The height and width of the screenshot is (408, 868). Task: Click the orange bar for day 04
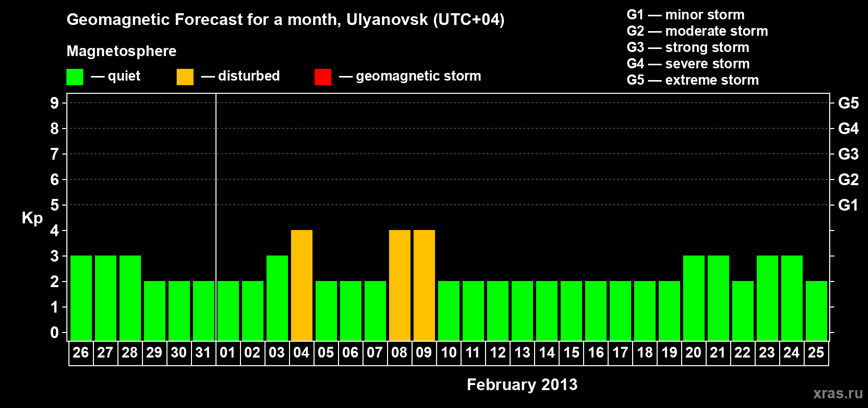pos(302,286)
